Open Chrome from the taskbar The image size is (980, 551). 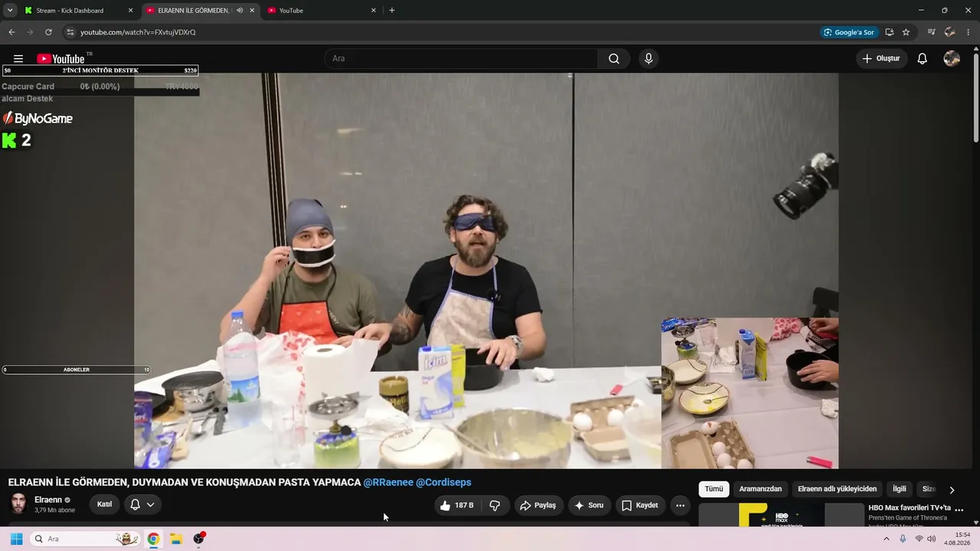(x=153, y=539)
